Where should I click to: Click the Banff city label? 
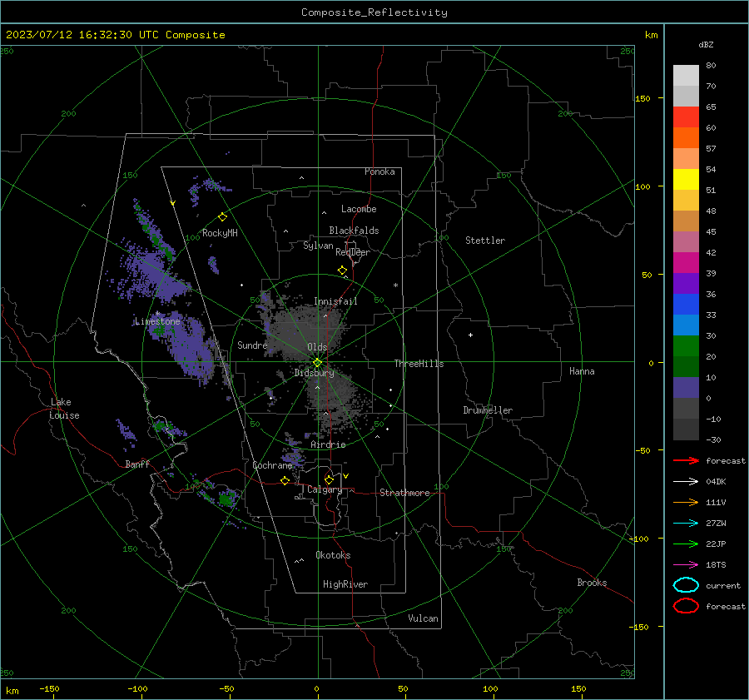click(137, 464)
